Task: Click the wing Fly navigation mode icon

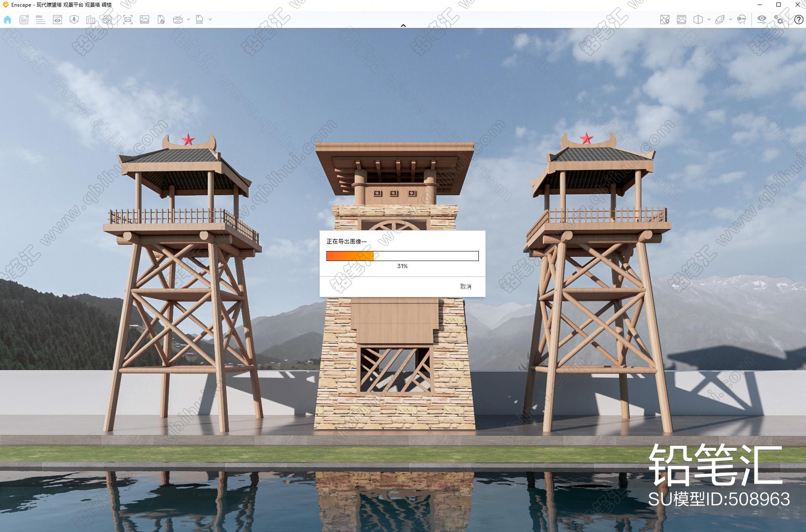Action: [x=720, y=20]
